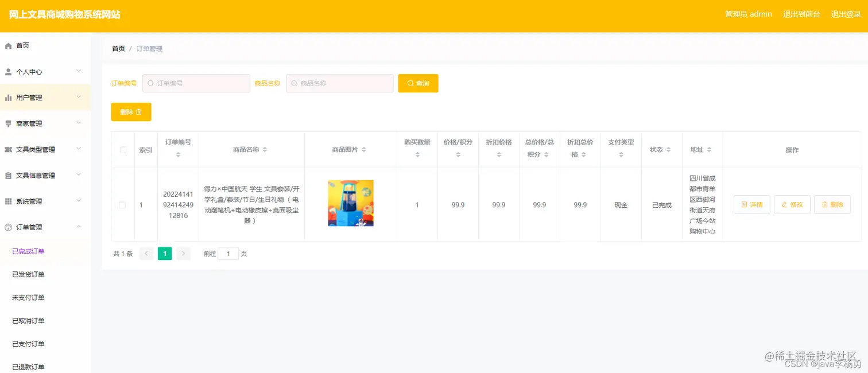Open 已退款订单 submenu item
Image resolution: width=868 pixels, height=373 pixels.
[45, 367]
